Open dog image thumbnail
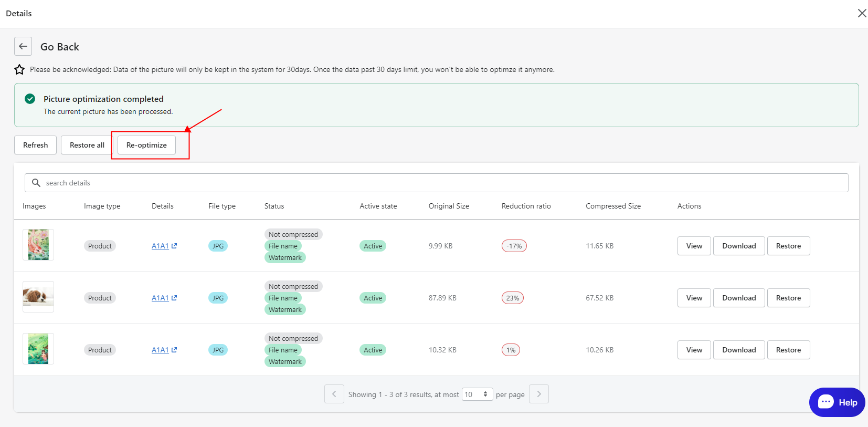The height and width of the screenshot is (427, 868). pos(38,297)
